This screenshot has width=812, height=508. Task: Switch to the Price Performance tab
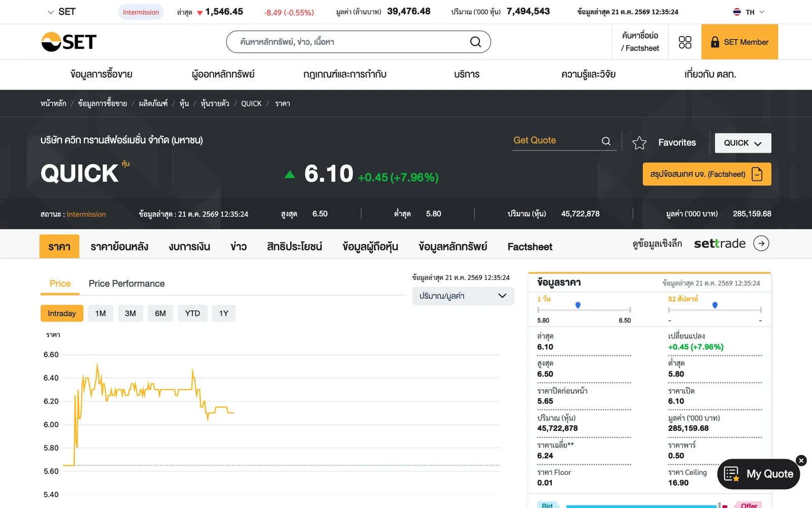pos(126,283)
